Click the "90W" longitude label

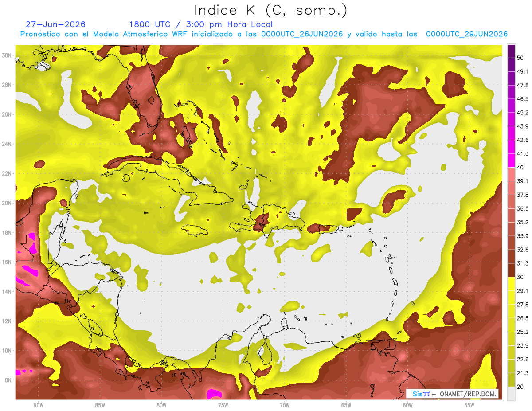point(38,405)
